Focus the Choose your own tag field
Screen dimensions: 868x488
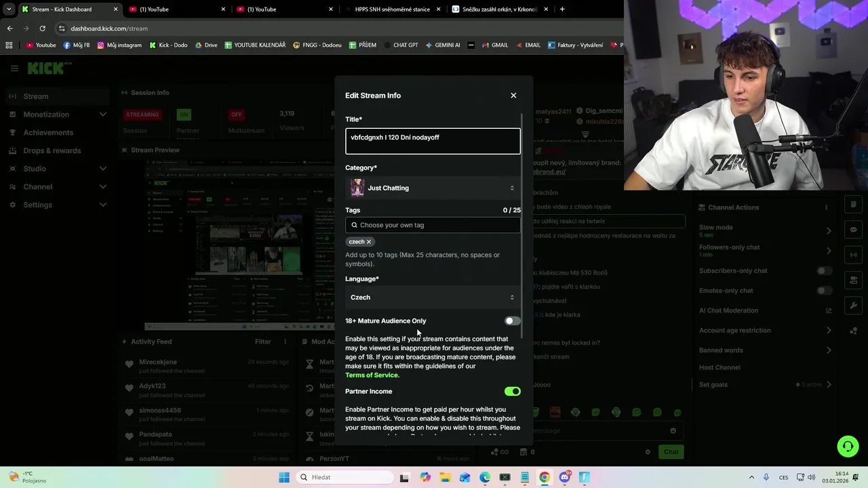(x=433, y=225)
